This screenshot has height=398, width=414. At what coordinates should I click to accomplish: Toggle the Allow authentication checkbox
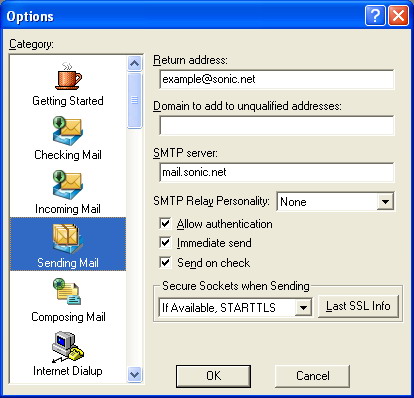[165, 223]
